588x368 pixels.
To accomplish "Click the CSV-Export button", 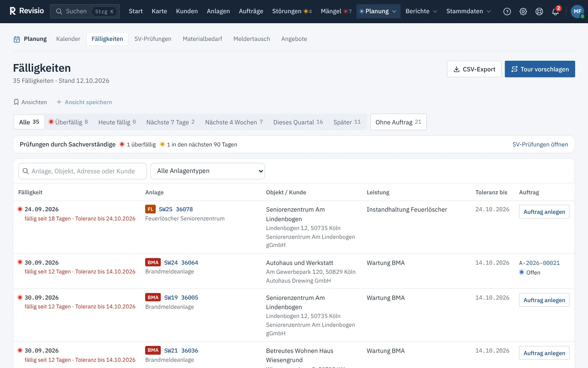I will tap(474, 69).
